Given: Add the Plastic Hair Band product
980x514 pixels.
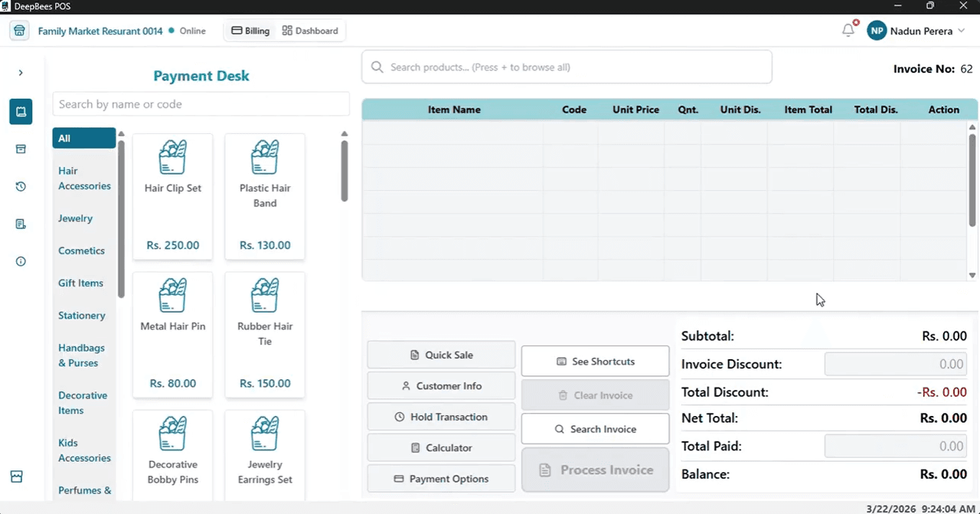Looking at the screenshot, I should click(x=265, y=197).
